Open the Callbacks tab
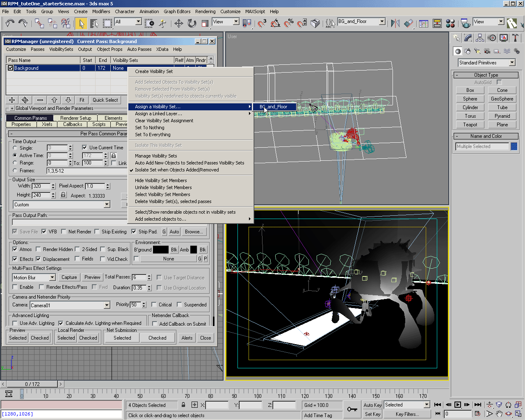This screenshot has height=420, width=525. 73,124
